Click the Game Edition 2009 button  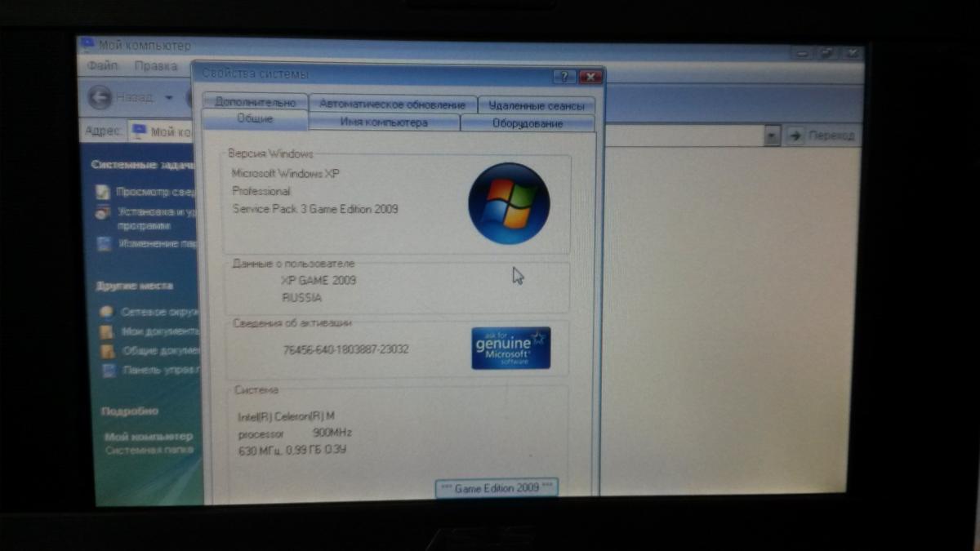(497, 487)
